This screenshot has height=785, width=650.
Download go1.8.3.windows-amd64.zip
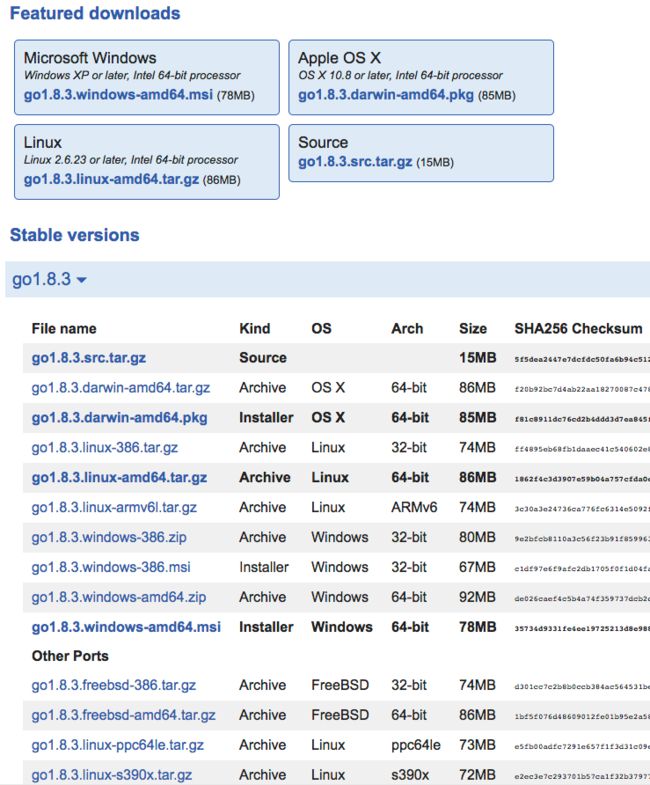[119, 597]
